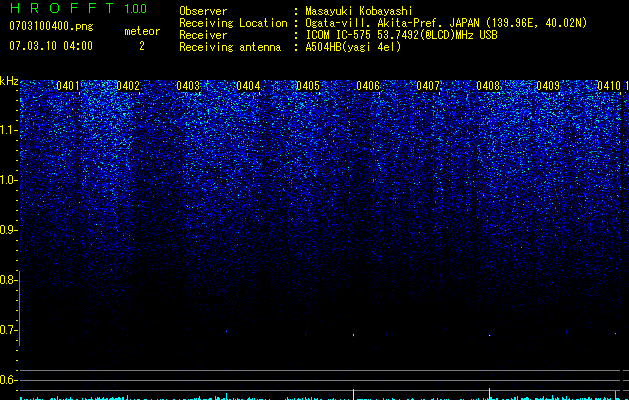Click the observer name Masayuki Kobayashi

point(359,12)
